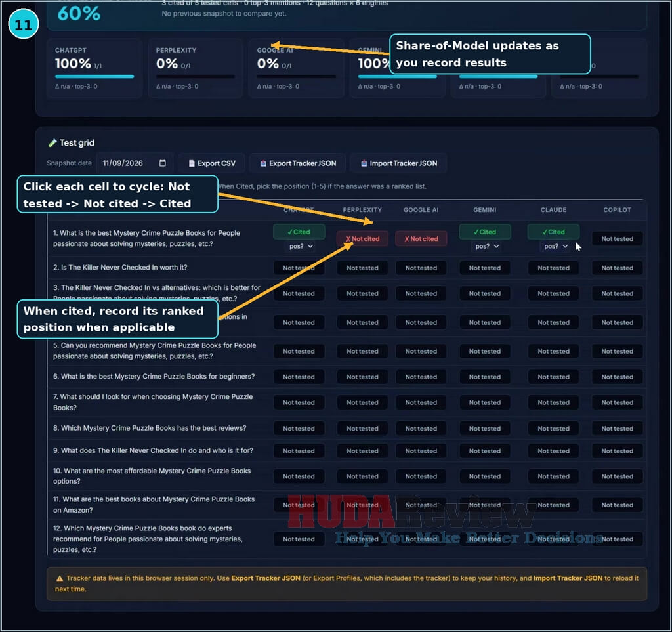672x632 pixels.
Task: Click the PERPLEXITY column header
Action: point(362,210)
